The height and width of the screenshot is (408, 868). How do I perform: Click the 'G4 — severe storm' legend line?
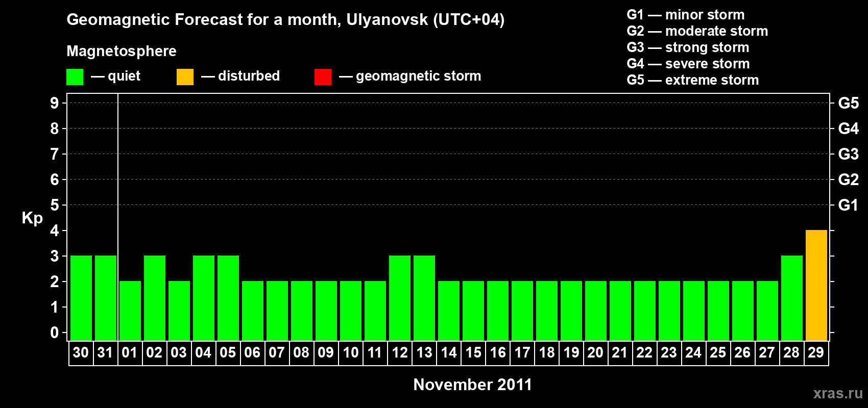(x=688, y=64)
